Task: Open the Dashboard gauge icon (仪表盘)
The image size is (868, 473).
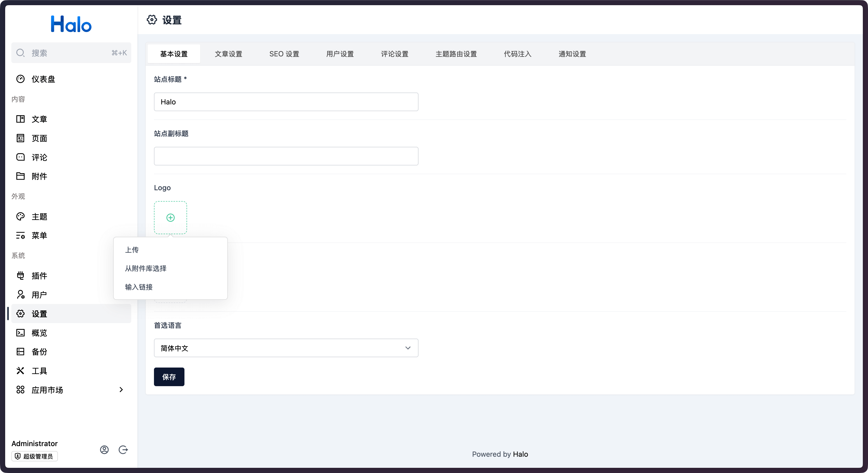Action: tap(21, 79)
